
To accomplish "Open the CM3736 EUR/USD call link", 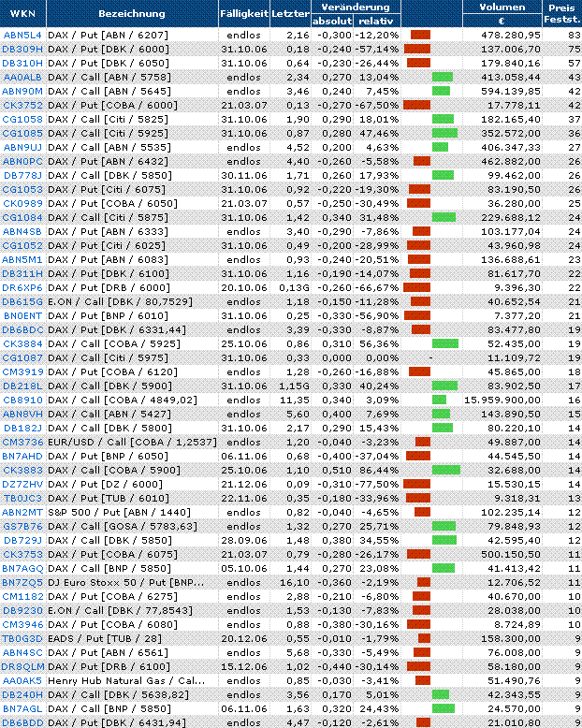I will tap(22, 442).
